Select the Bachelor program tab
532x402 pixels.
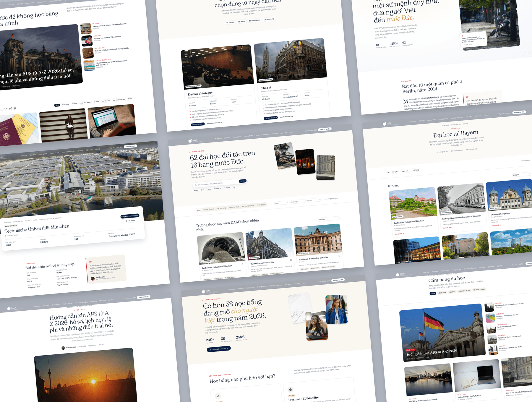[231, 22]
